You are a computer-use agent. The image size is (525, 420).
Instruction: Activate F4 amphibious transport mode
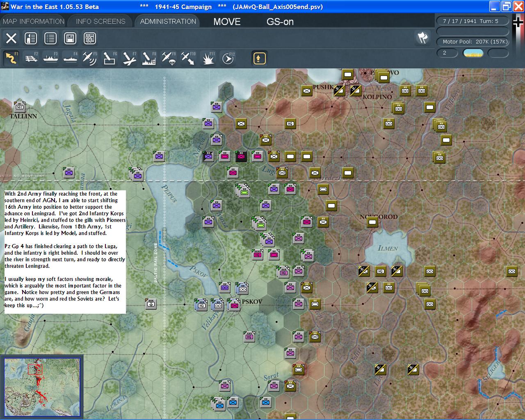pos(70,58)
